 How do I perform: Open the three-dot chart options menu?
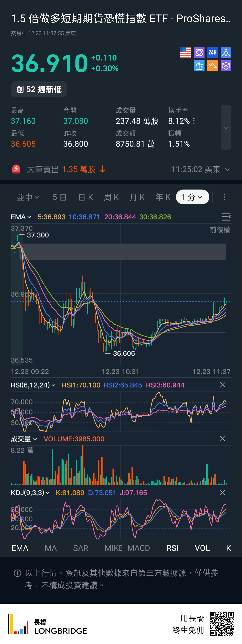pos(225,197)
